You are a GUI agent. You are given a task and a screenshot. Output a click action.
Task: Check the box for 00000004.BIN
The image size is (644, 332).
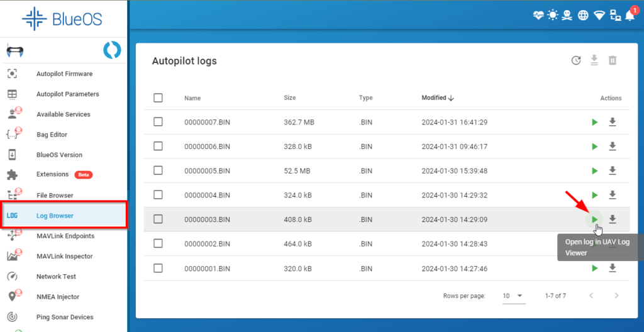(x=158, y=195)
